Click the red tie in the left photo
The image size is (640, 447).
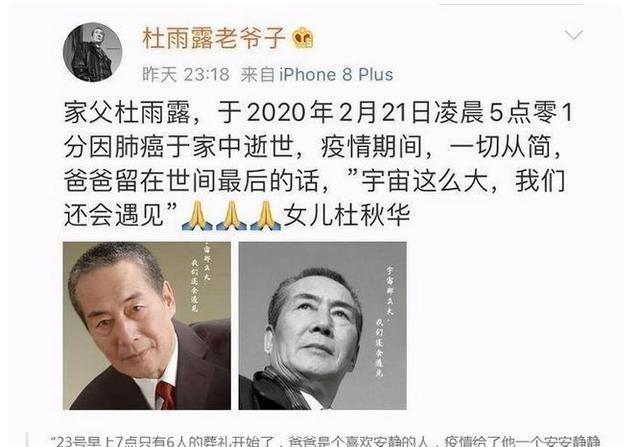tap(166, 395)
